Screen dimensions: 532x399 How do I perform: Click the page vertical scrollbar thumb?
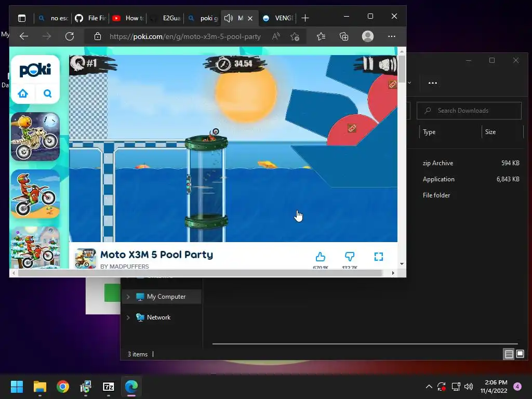pyautogui.click(x=402, y=69)
